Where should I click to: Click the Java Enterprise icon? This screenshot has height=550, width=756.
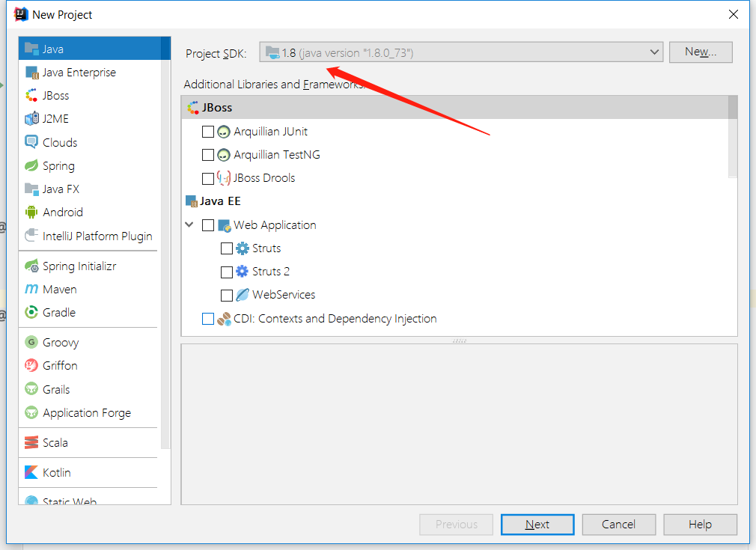pyautogui.click(x=31, y=73)
